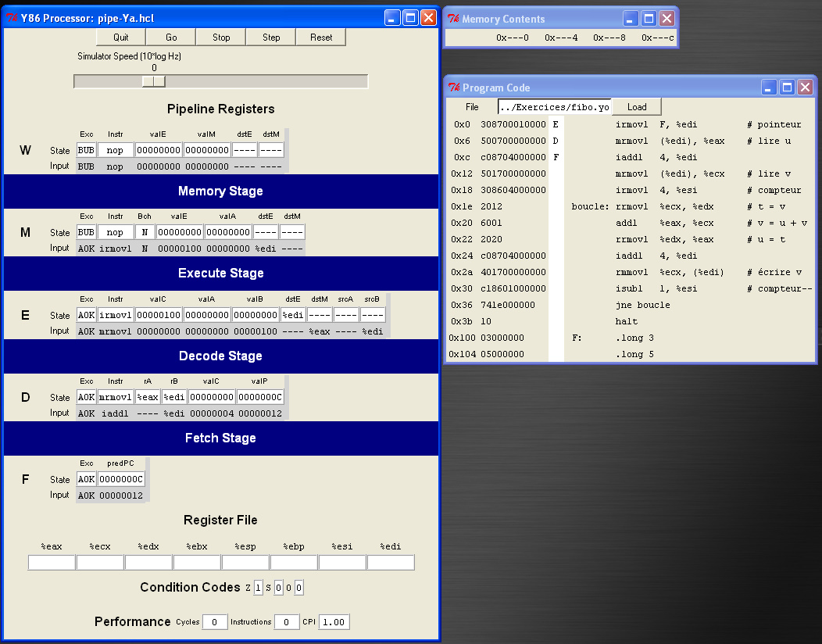
Task: Click the CPI value field showing 1.00
Action: [334, 622]
